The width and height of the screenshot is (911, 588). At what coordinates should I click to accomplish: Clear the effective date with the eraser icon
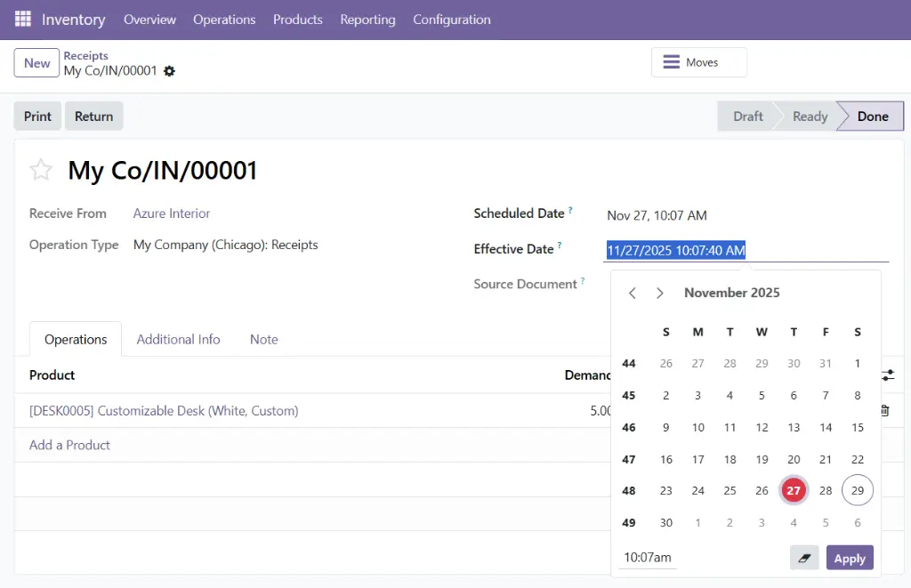click(804, 558)
